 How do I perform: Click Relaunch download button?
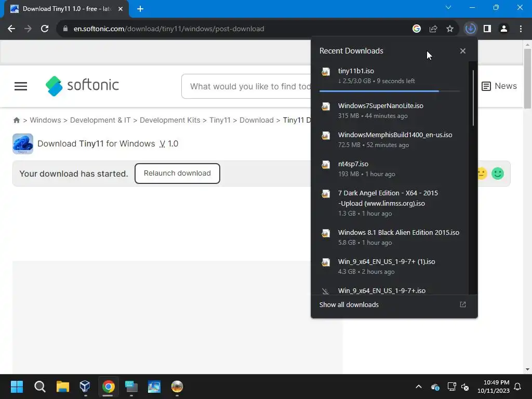pyautogui.click(x=177, y=174)
